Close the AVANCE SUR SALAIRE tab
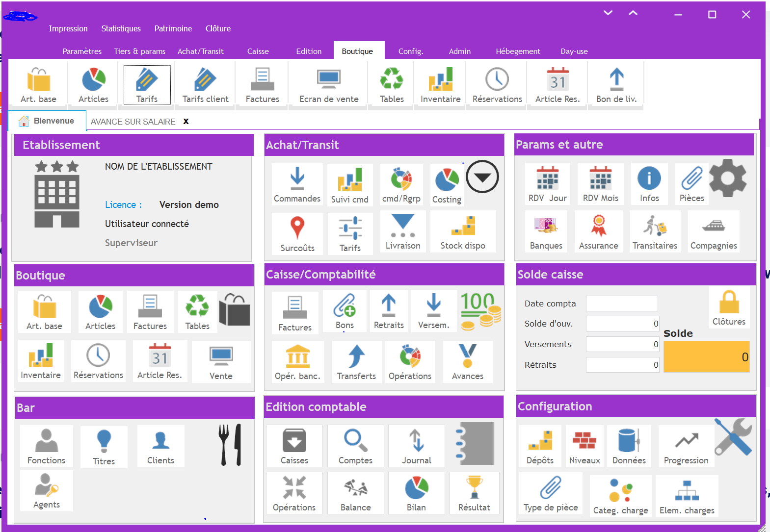 186,122
